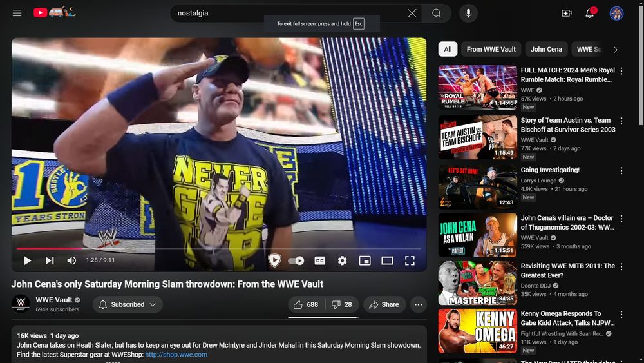Expand the Subscribed notification dropdown
The height and width of the screenshot is (363, 644).
click(x=128, y=304)
